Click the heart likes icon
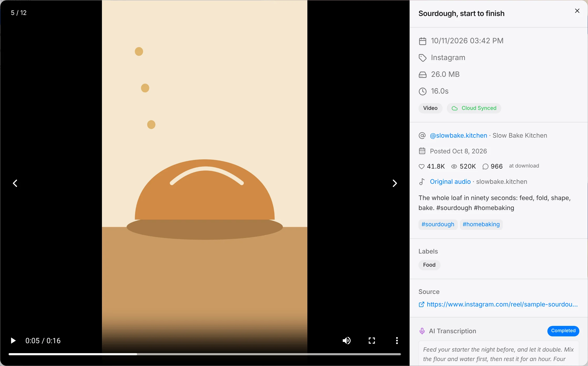This screenshot has height=366, width=588. point(421,166)
